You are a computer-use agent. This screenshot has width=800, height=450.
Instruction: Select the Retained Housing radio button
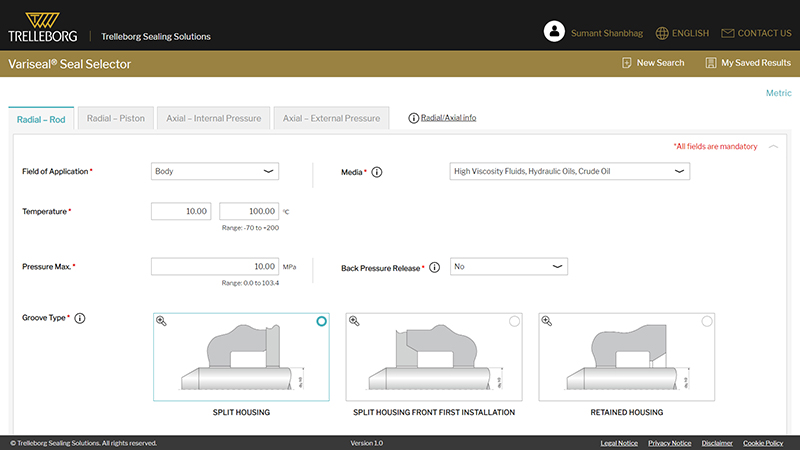(x=707, y=321)
